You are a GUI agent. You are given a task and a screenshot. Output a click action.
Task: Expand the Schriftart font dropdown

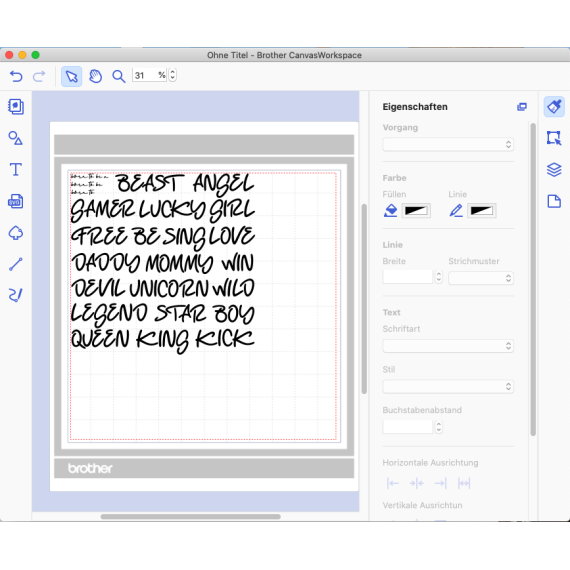(448, 346)
